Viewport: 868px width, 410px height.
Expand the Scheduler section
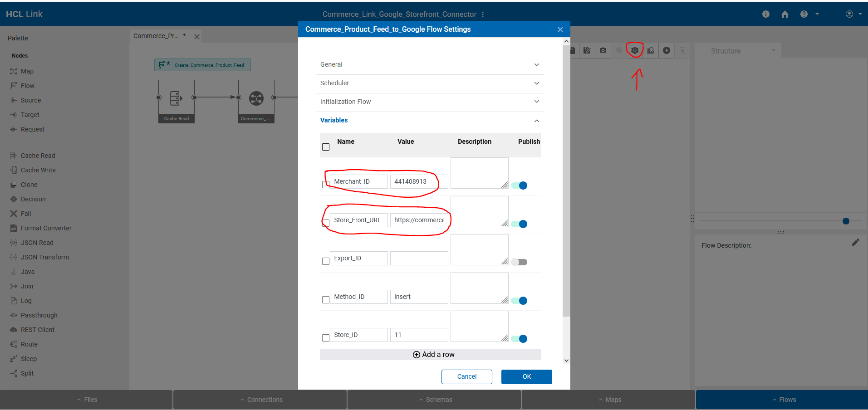[x=430, y=83]
